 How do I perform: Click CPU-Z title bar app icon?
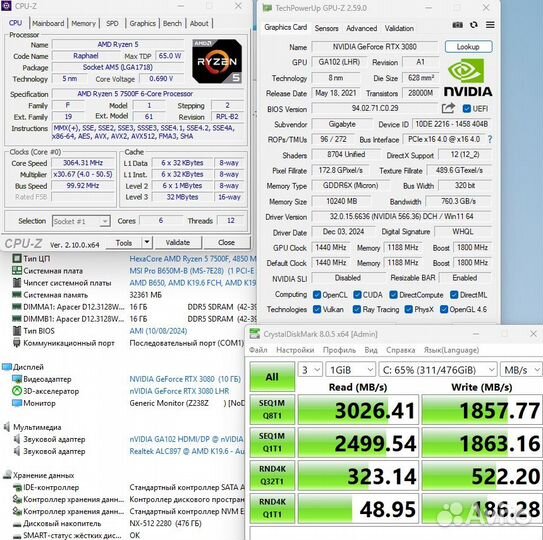pos(6,6)
